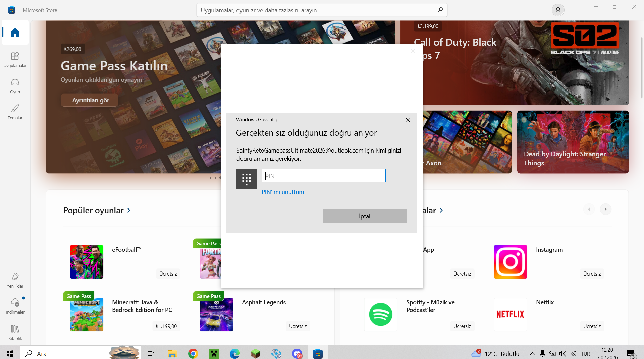Click the battery status tray icon
Image resolution: width=644 pixels, height=359 pixels.
[552, 354]
